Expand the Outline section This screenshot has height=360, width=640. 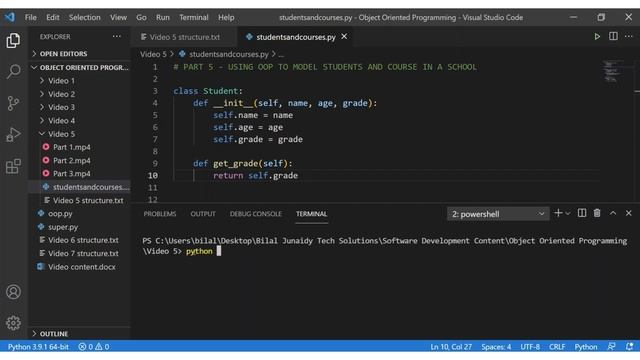point(54,334)
